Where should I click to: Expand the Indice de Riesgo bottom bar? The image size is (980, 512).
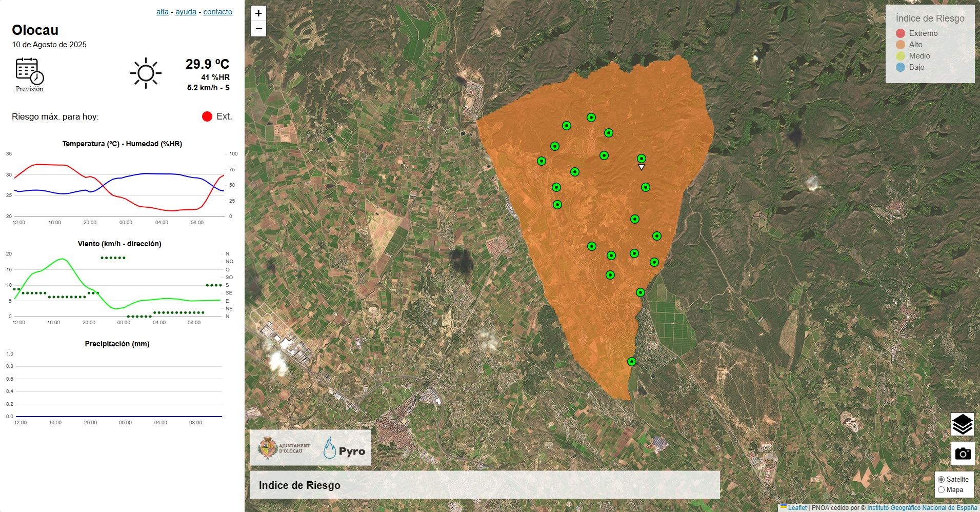(x=299, y=485)
